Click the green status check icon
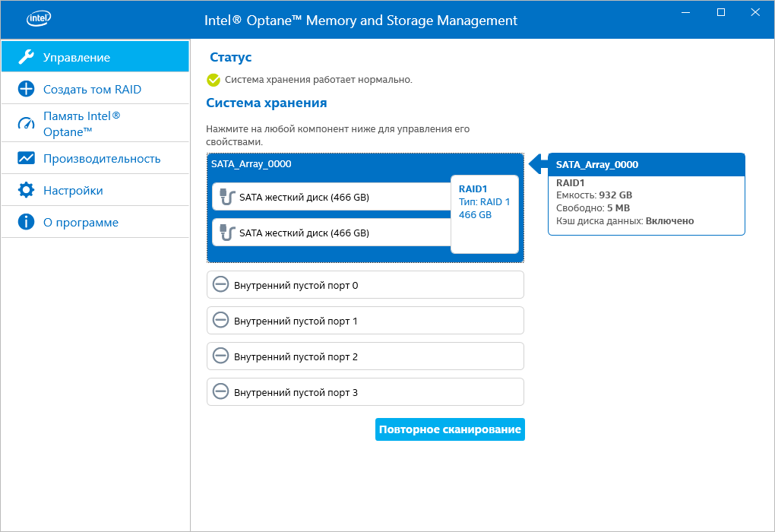 214,80
